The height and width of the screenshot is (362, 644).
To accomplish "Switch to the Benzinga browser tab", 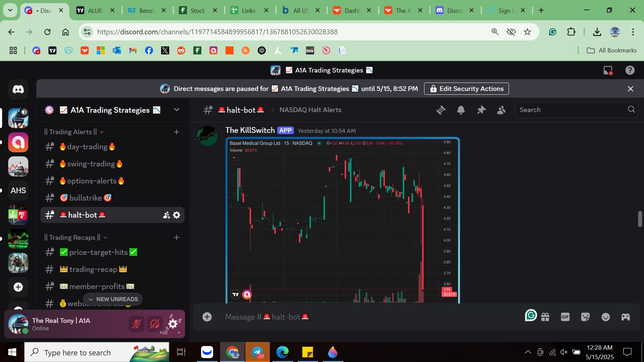I will (x=147, y=11).
